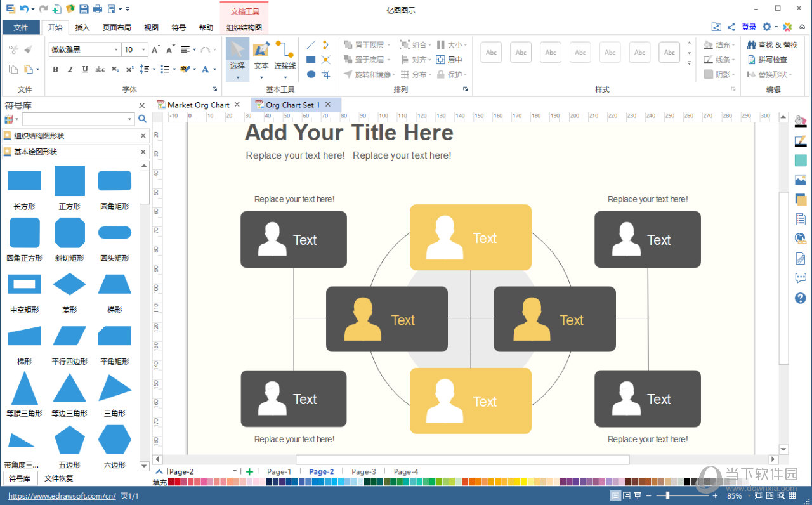Click the 登录 login link
Viewport: 812px width, 505px height.
click(x=749, y=27)
